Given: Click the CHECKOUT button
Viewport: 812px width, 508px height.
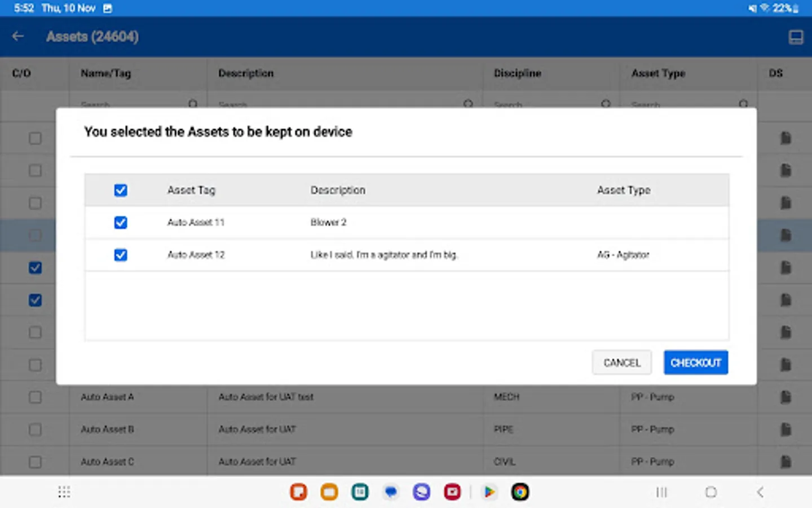Looking at the screenshot, I should point(695,362).
